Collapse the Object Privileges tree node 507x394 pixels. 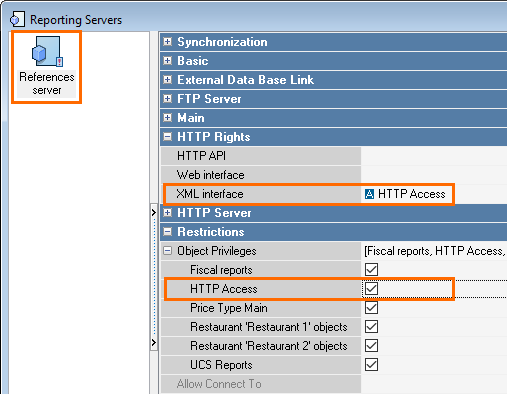coord(168,251)
